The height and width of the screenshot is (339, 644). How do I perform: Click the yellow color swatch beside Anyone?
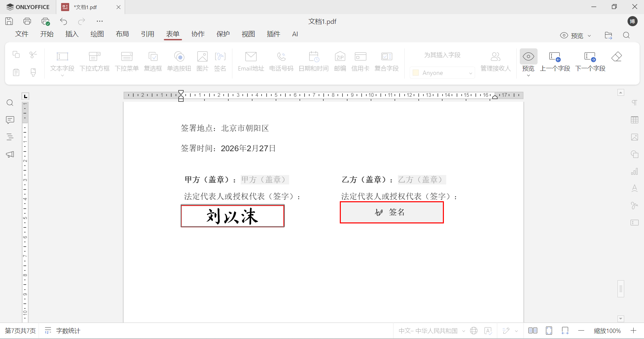click(x=416, y=73)
